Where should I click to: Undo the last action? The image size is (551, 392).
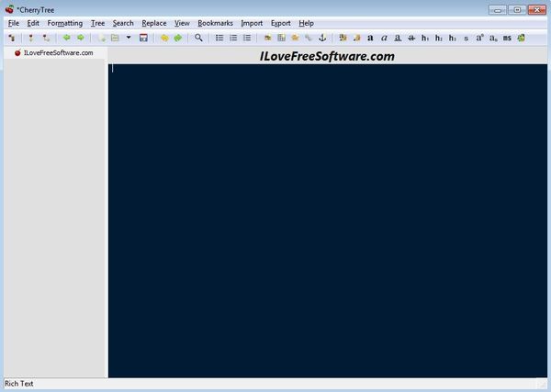coord(164,38)
